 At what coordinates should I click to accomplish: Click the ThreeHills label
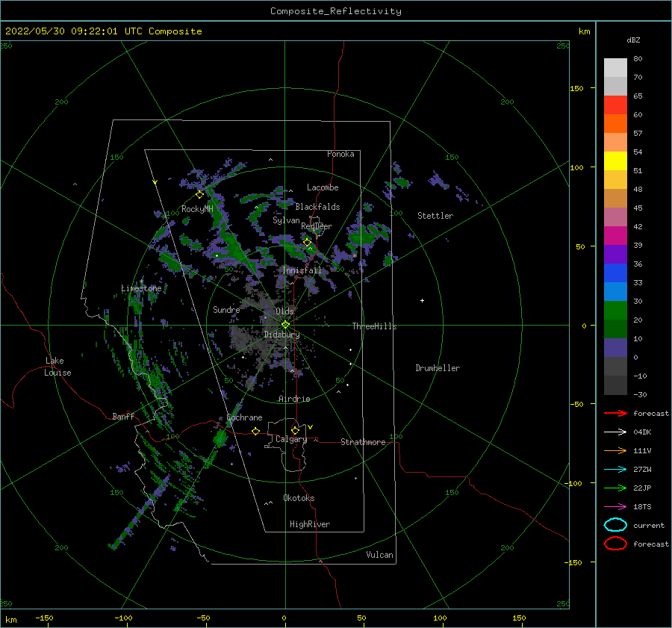375,326
